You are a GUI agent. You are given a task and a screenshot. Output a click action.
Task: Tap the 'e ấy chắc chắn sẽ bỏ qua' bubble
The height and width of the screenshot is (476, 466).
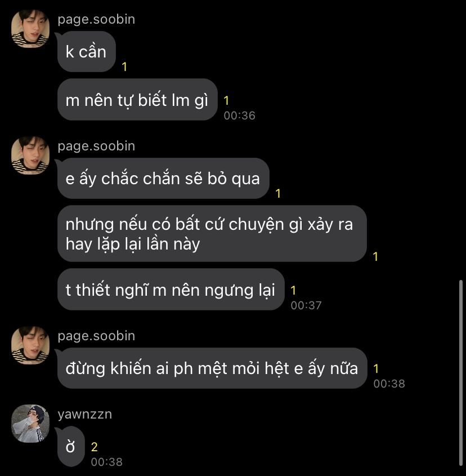[x=163, y=178]
